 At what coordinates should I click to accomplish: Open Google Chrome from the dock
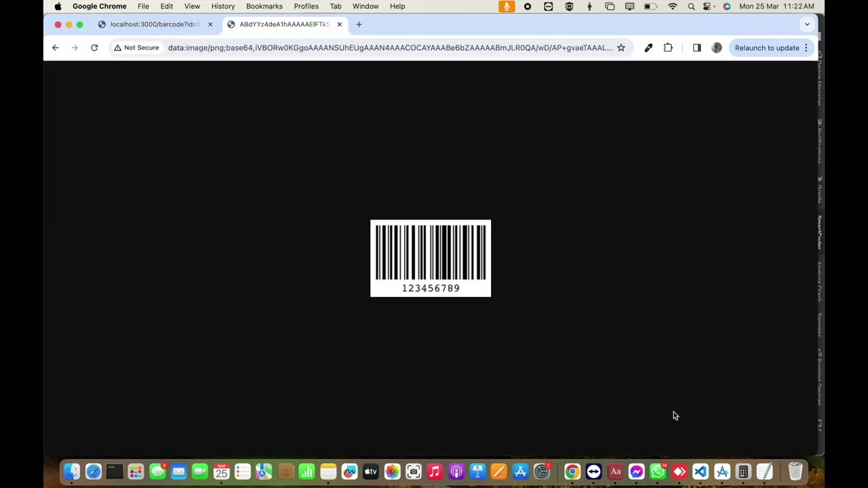tap(572, 472)
